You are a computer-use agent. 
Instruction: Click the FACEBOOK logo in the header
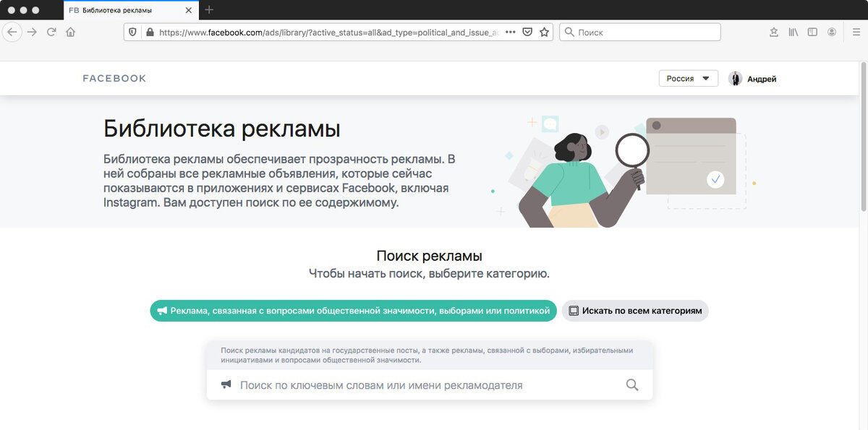click(x=114, y=78)
